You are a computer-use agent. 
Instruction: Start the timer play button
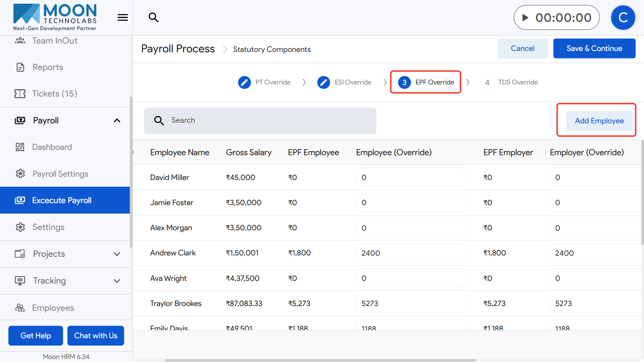525,17
